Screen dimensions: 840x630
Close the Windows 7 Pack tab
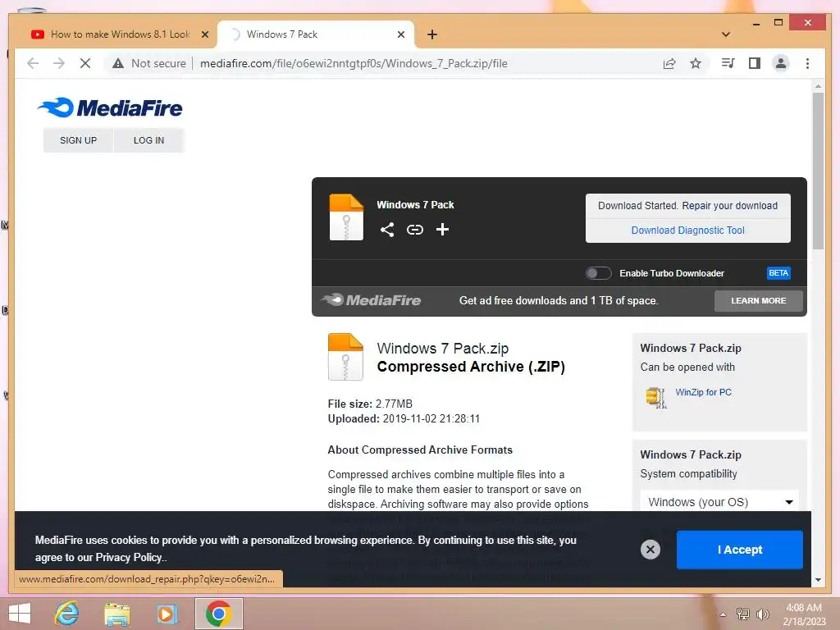tap(400, 34)
